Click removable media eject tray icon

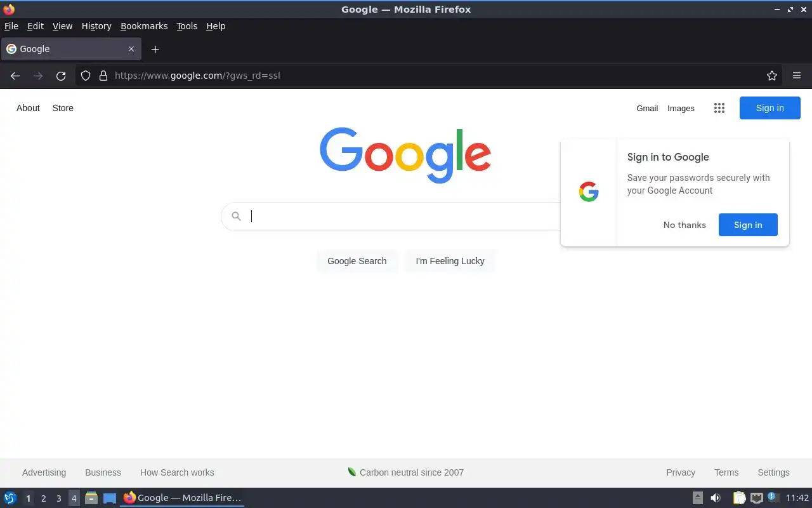pyautogui.click(x=698, y=498)
